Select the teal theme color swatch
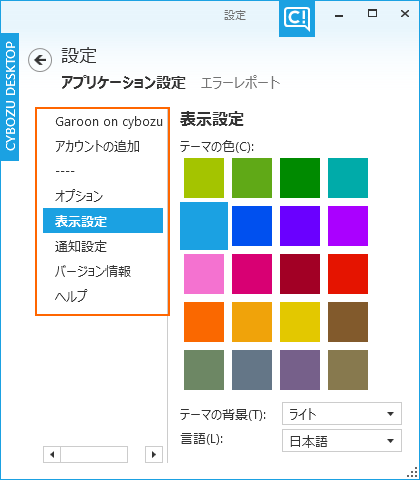Image resolution: width=420 pixels, height=480 pixels. 348,178
